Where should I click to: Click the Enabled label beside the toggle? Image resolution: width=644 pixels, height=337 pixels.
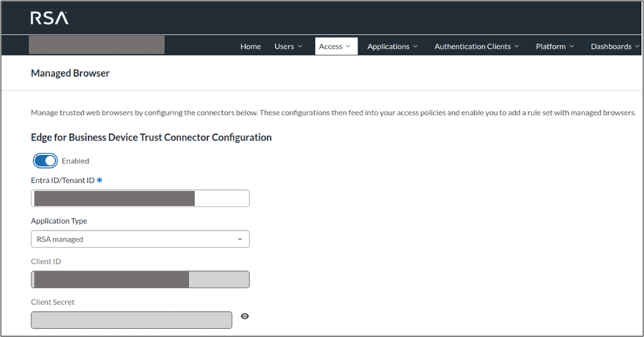click(75, 161)
